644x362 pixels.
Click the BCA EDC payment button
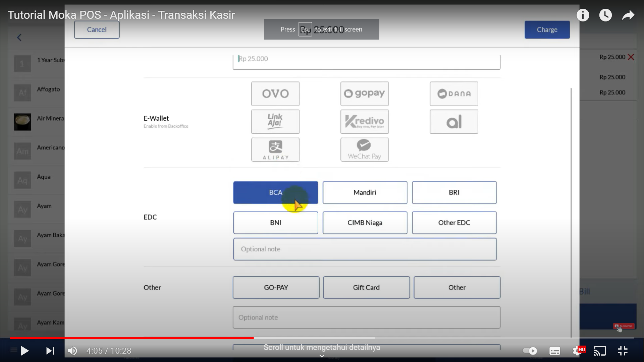click(x=276, y=192)
